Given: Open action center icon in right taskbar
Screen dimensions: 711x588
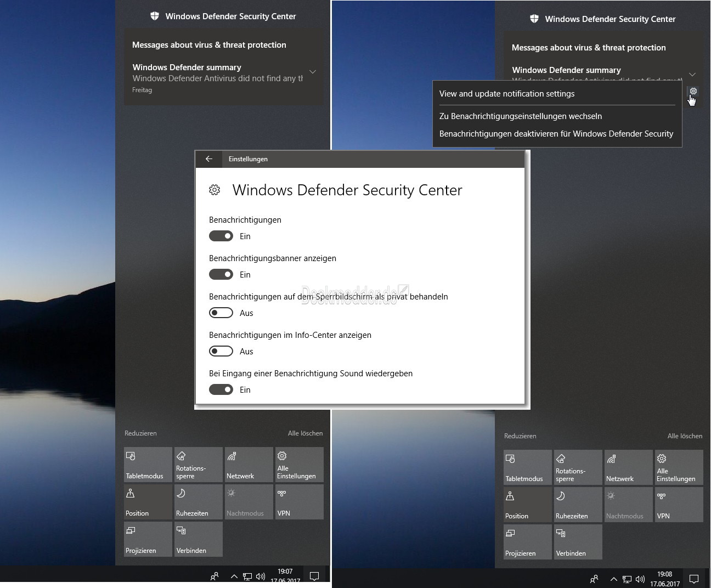Looking at the screenshot, I should click(694, 579).
